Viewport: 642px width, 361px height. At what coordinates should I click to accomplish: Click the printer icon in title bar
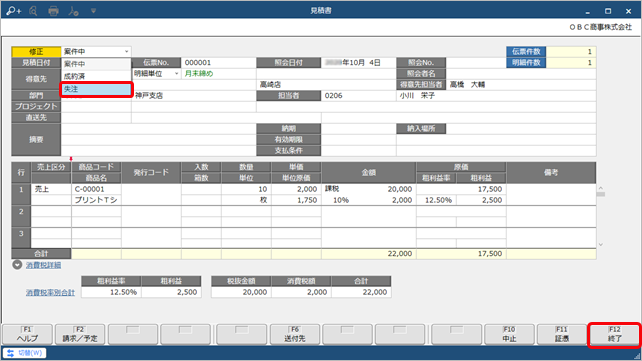point(53,11)
